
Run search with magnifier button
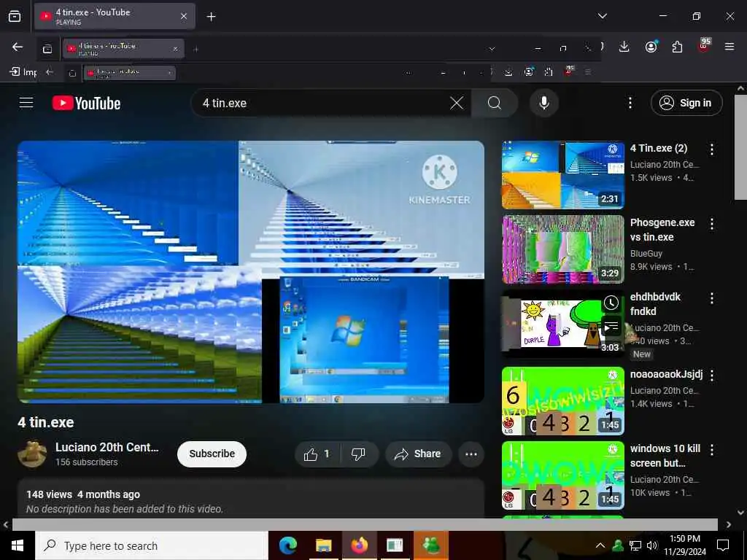point(495,103)
